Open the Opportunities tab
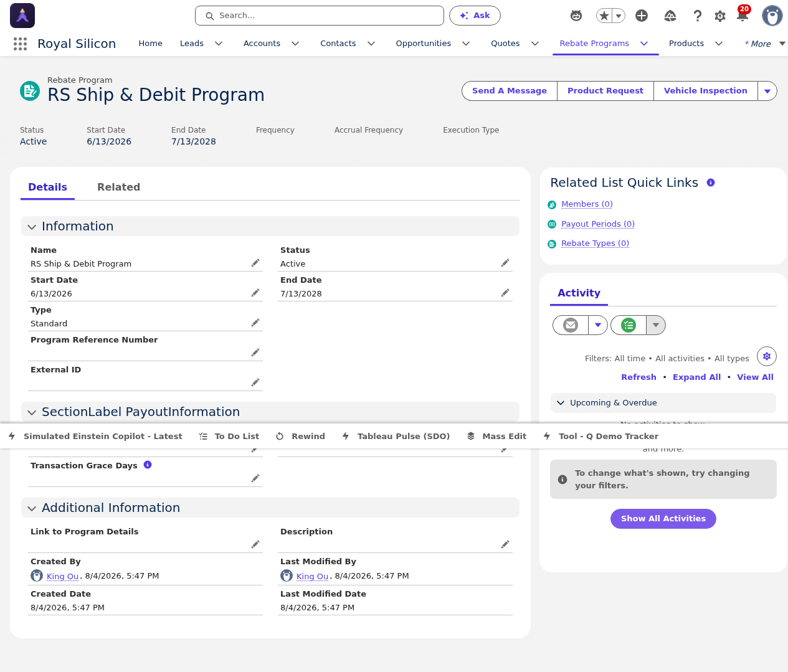The height and width of the screenshot is (672, 788). (424, 44)
